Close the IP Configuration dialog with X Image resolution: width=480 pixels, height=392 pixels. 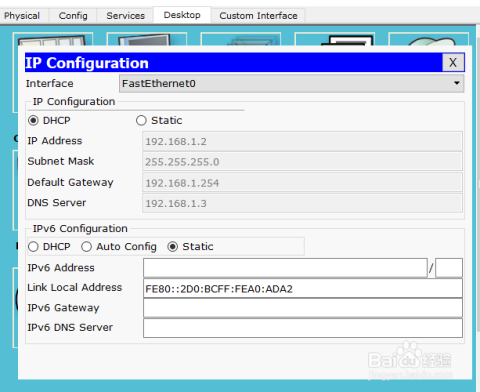click(x=453, y=62)
